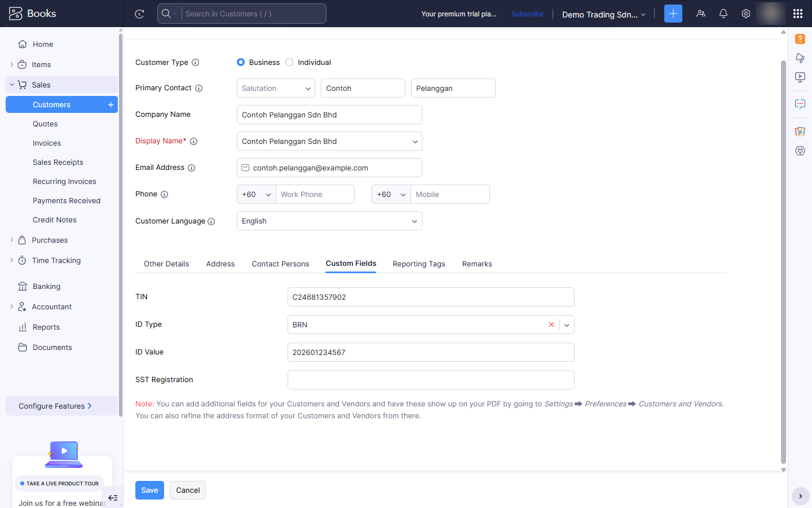Open the recent activity history icon
812x508 pixels.
pos(140,14)
